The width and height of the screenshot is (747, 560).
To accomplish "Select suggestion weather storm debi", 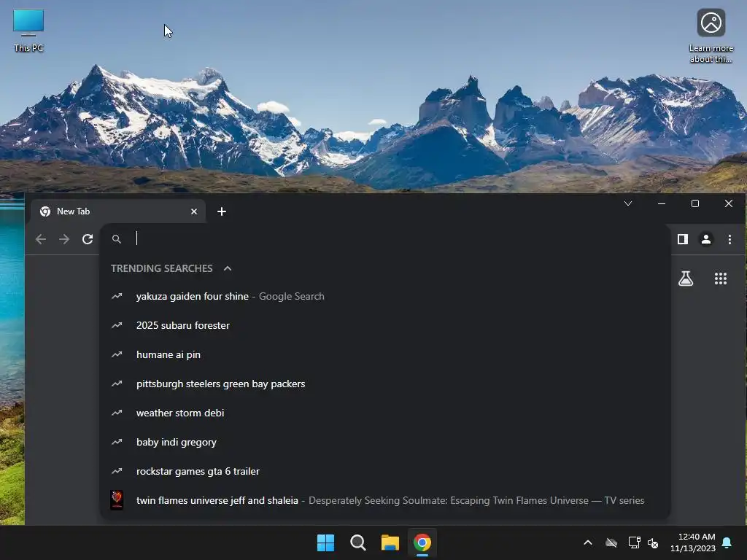I will tap(385, 413).
